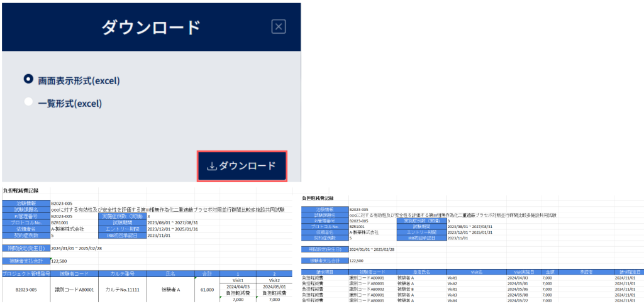Select the 氏名 column header

tap(170, 273)
